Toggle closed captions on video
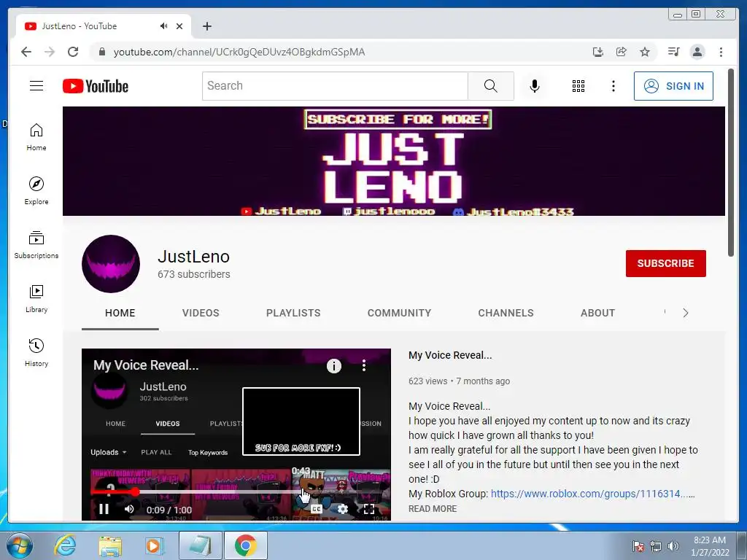 (317, 509)
